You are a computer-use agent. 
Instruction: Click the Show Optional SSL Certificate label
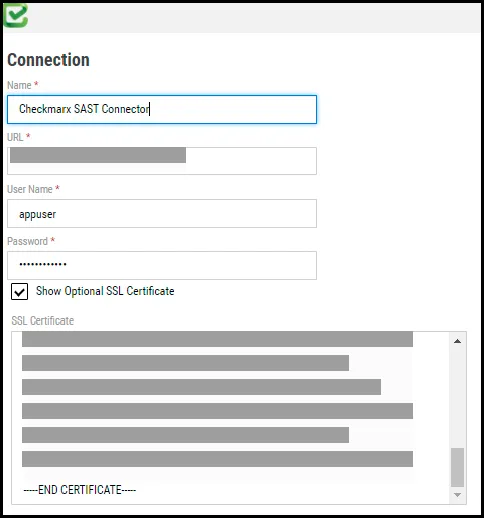pyautogui.click(x=105, y=291)
